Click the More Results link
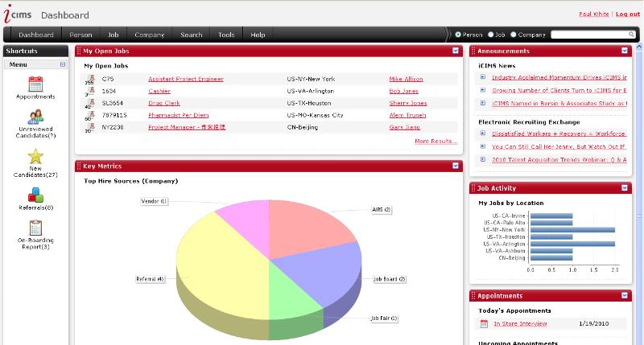 pyautogui.click(x=436, y=141)
